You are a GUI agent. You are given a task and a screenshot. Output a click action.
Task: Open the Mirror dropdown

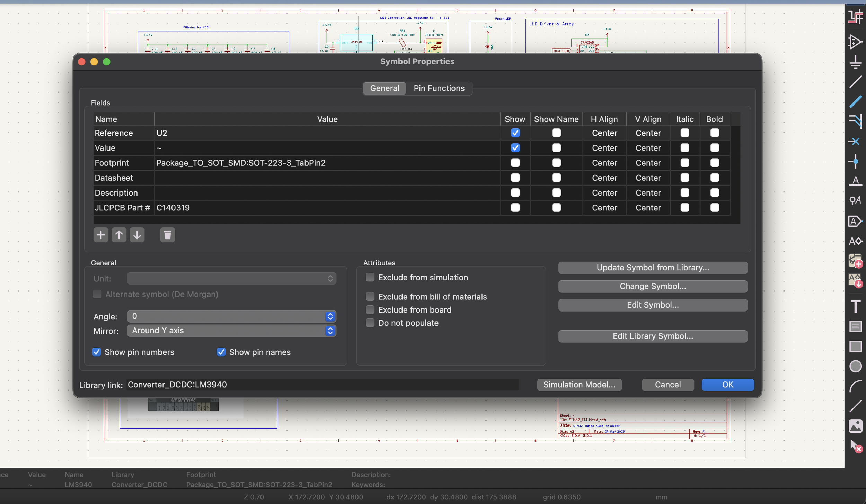point(231,331)
